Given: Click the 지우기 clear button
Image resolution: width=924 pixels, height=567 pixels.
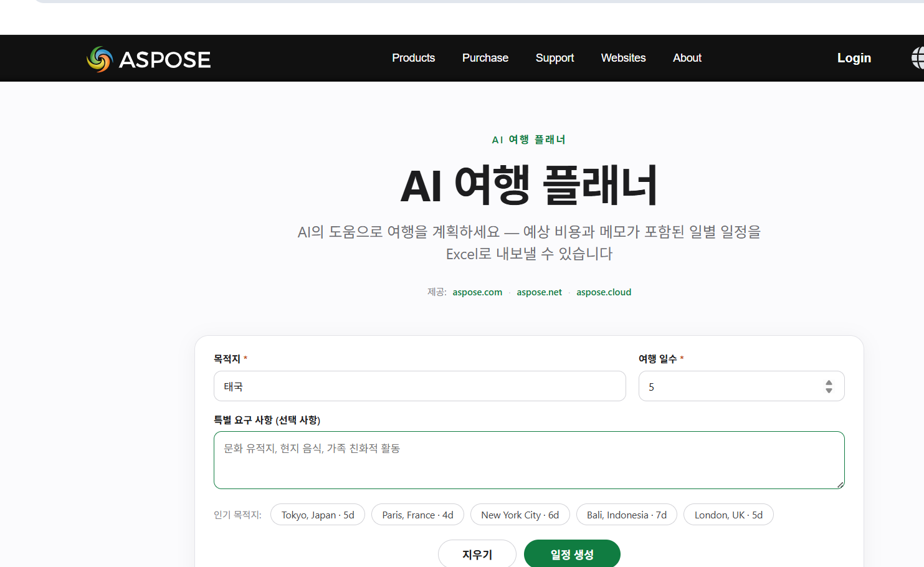Looking at the screenshot, I should pyautogui.click(x=477, y=554).
